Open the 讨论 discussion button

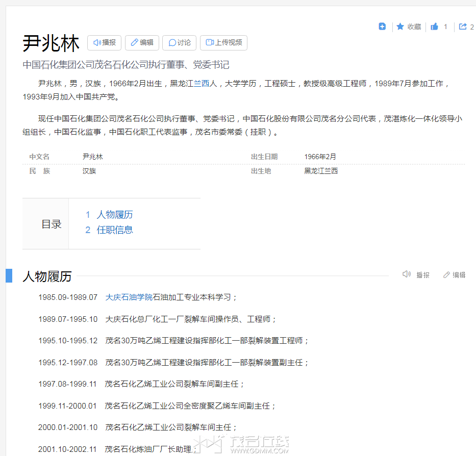pyautogui.click(x=179, y=42)
